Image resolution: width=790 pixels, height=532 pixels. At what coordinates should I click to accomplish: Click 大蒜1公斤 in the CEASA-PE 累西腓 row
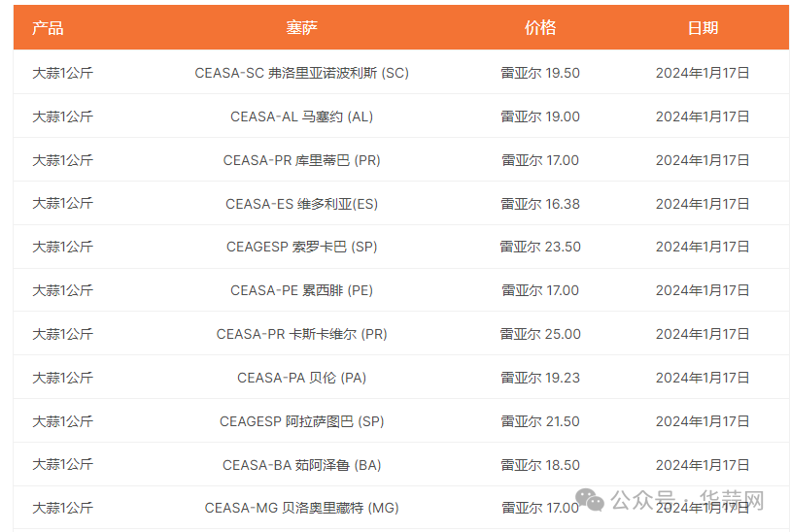pos(63,290)
